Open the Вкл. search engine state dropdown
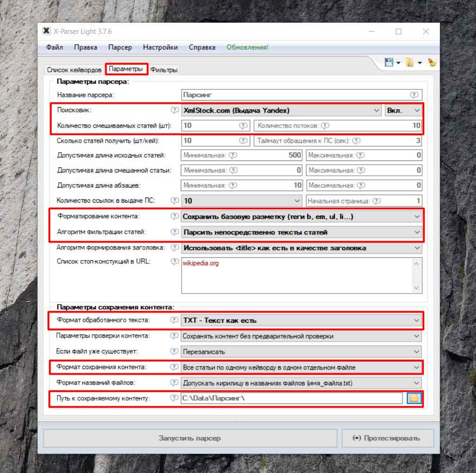Screen dimensions: 476x473 [x=403, y=110]
